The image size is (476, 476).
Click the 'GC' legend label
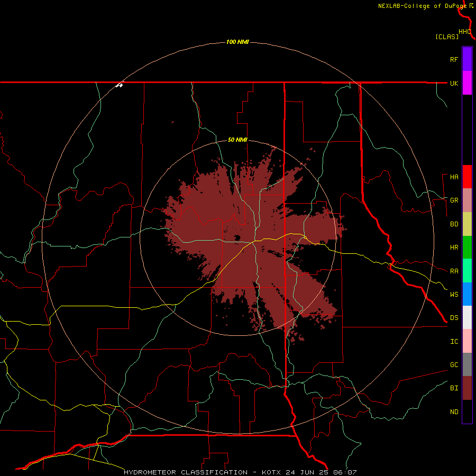coord(454,365)
